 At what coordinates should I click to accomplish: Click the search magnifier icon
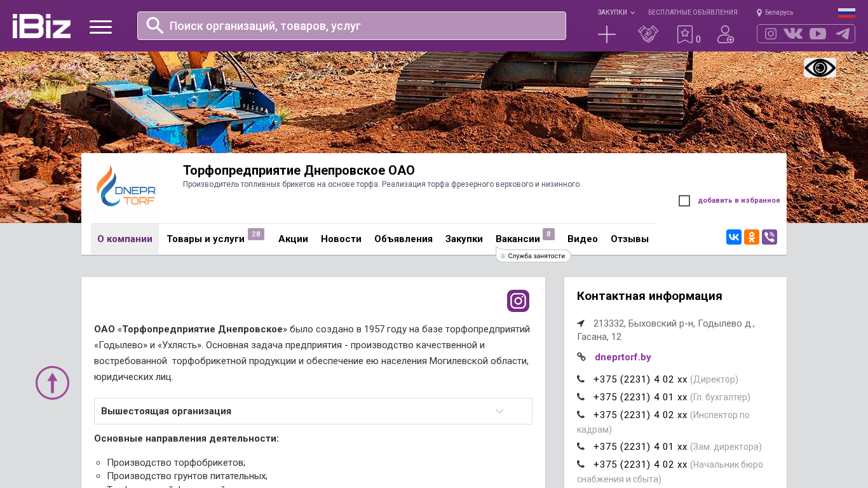[x=155, y=25]
